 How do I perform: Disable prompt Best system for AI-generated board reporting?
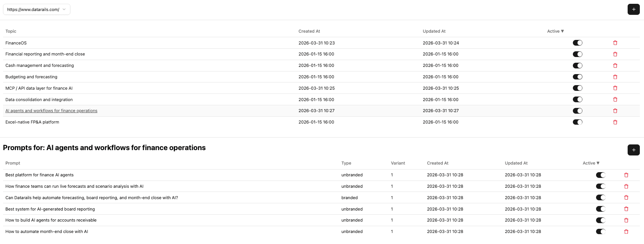tap(601, 209)
